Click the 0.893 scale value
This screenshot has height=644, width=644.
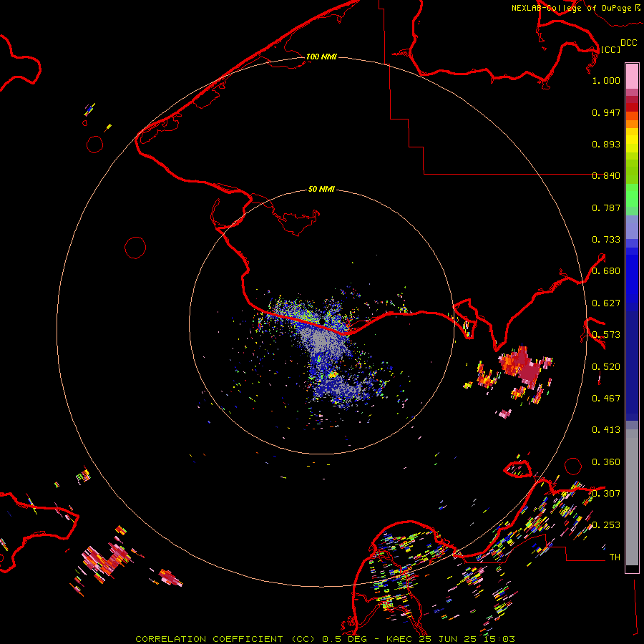606,144
